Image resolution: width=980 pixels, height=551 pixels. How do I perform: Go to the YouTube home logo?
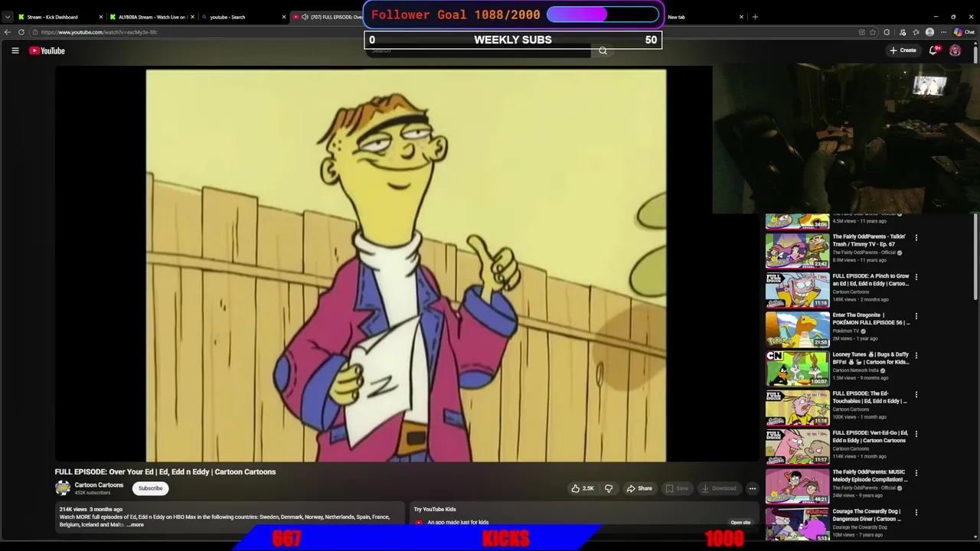(x=47, y=51)
